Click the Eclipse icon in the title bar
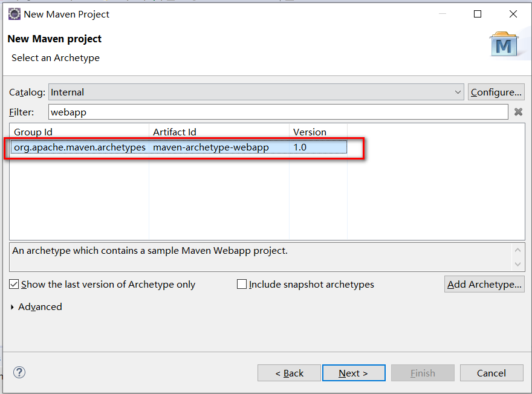Viewport: 532px width, 394px height. click(x=15, y=15)
